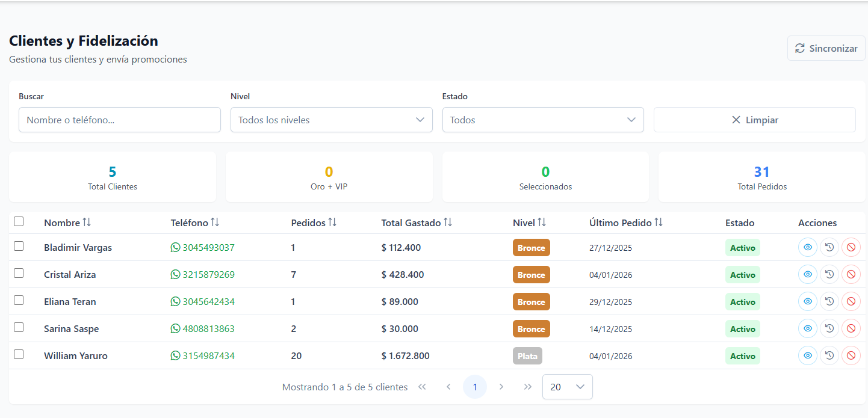The image size is (868, 418).
Task: Click the Plata level badge
Action: click(527, 356)
